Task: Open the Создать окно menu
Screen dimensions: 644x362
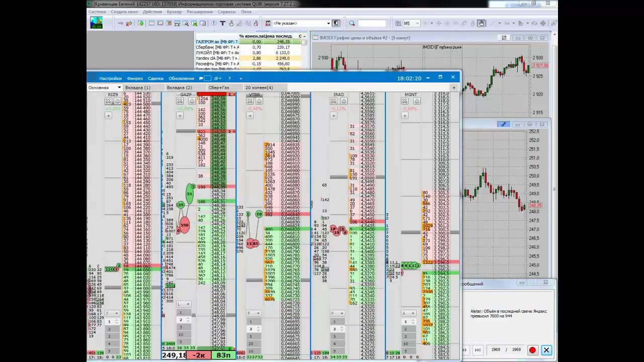Action: (124, 12)
